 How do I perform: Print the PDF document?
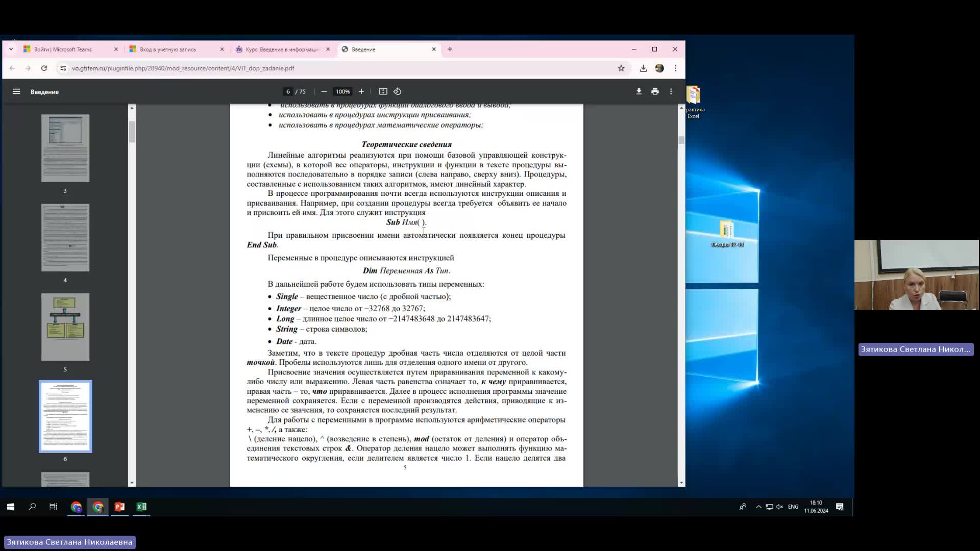tap(655, 91)
